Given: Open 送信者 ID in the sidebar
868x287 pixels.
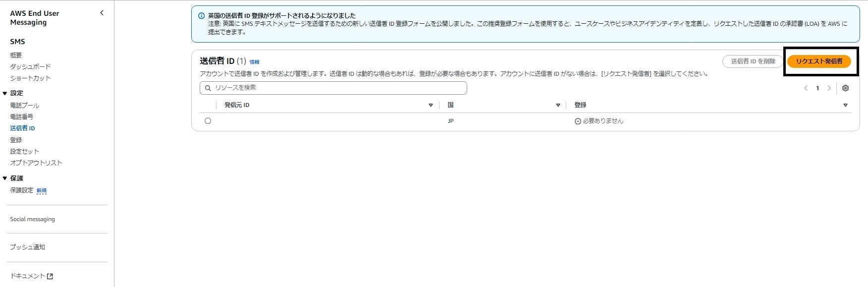Looking at the screenshot, I should (x=22, y=128).
